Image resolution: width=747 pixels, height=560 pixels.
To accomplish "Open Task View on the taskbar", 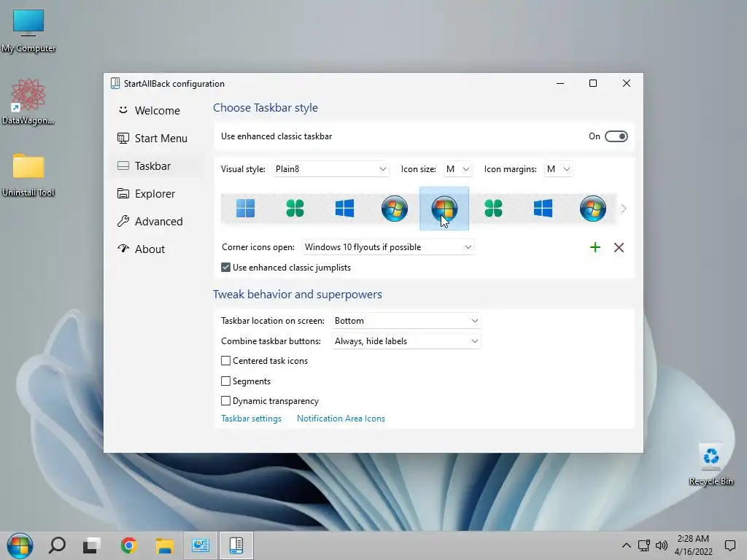I will click(91, 545).
